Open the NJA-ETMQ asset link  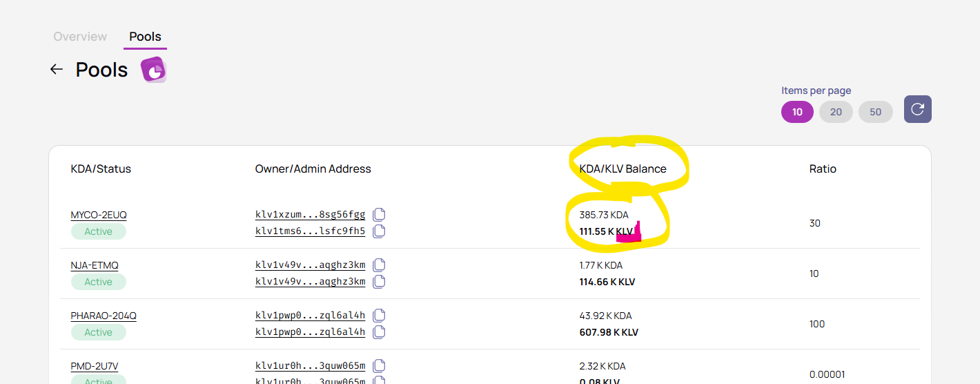(x=95, y=265)
